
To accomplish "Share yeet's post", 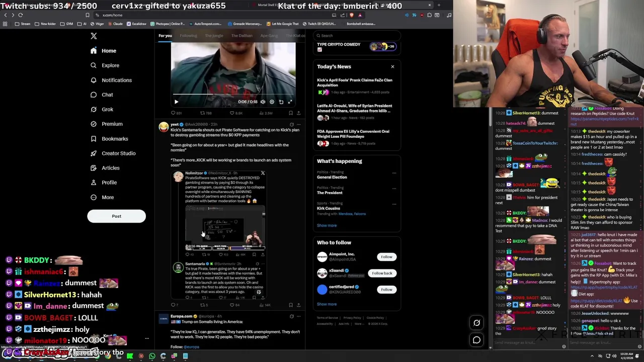I will pyautogui.click(x=298, y=305).
